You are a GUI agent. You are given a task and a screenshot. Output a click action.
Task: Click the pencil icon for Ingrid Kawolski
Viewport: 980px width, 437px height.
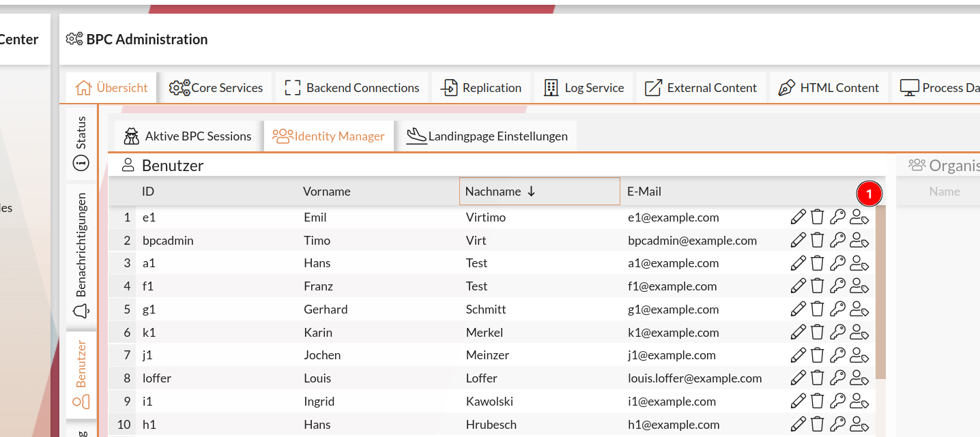point(798,402)
